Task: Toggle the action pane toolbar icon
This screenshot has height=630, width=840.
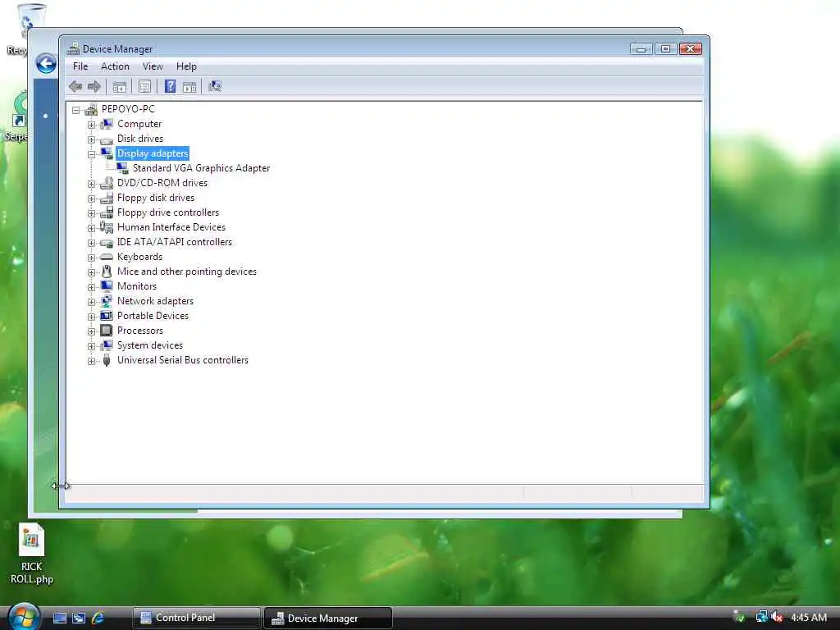Action: 189,87
